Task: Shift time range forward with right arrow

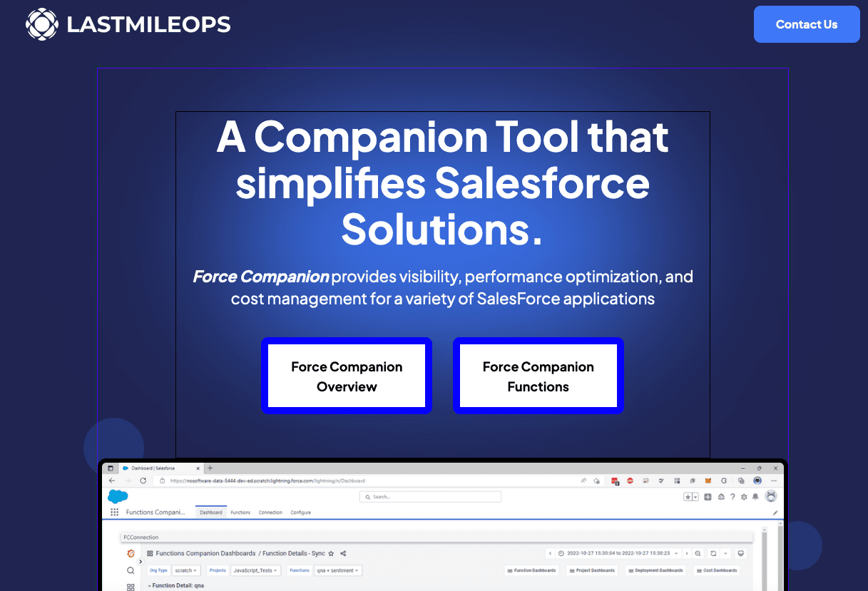Action: 687,553
